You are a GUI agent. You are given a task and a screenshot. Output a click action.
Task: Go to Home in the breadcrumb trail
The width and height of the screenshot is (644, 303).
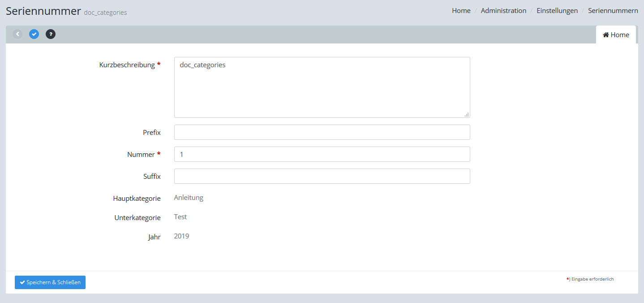click(461, 11)
